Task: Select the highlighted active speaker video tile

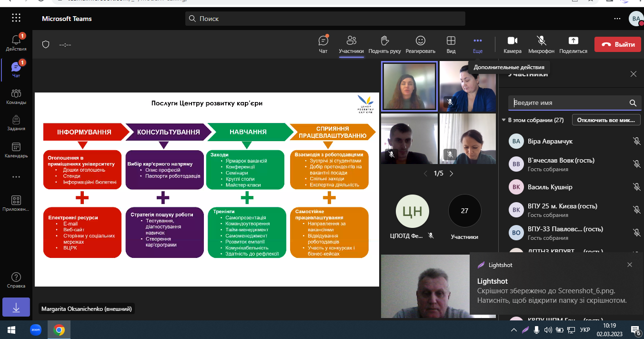Action: point(409,86)
